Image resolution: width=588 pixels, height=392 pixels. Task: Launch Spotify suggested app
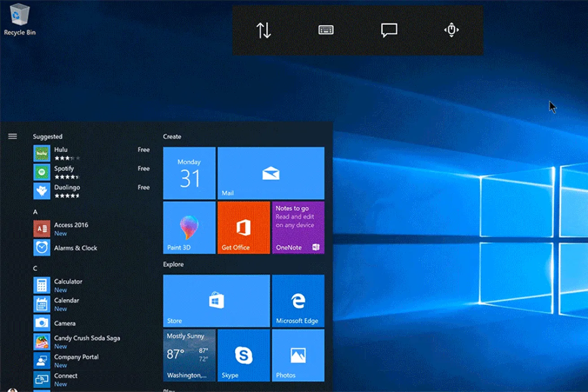64,172
